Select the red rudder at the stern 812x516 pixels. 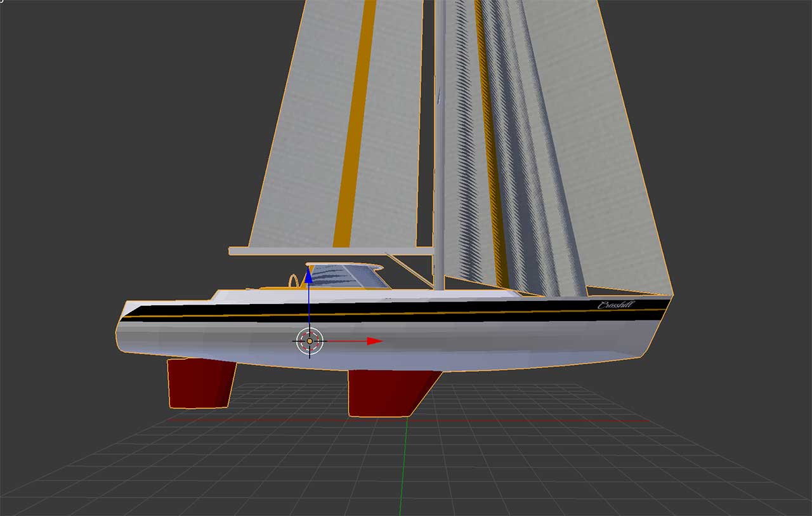[200, 383]
